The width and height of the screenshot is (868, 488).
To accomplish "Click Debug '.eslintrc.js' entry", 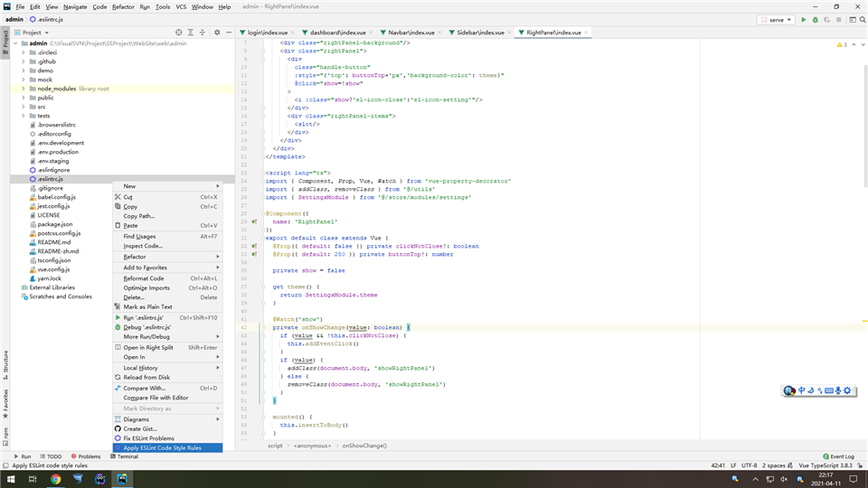I will click(168, 327).
